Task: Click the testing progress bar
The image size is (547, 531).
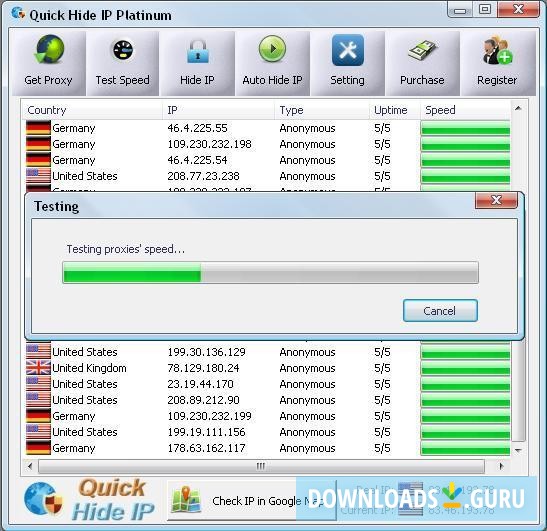Action: (x=270, y=272)
